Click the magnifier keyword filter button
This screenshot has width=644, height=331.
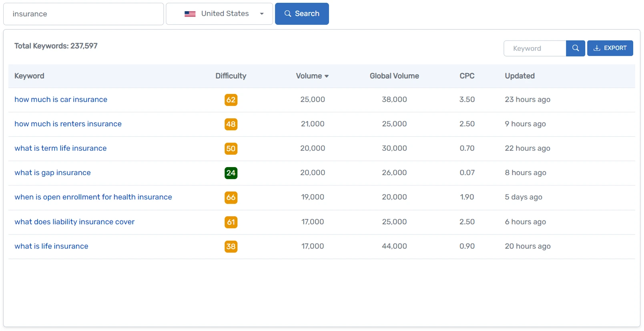[576, 48]
